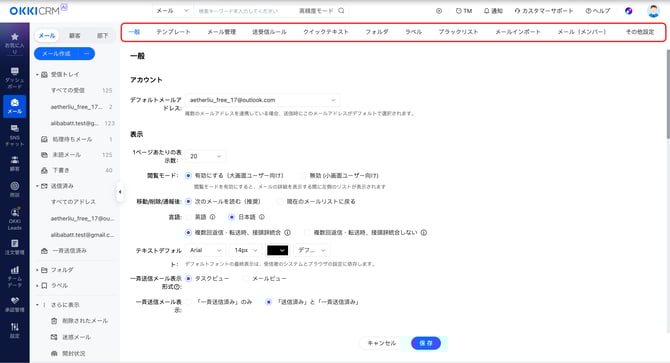670x363 pixels.
Task: Click info icon after 接頭辞統合しない
Action: click(x=423, y=233)
